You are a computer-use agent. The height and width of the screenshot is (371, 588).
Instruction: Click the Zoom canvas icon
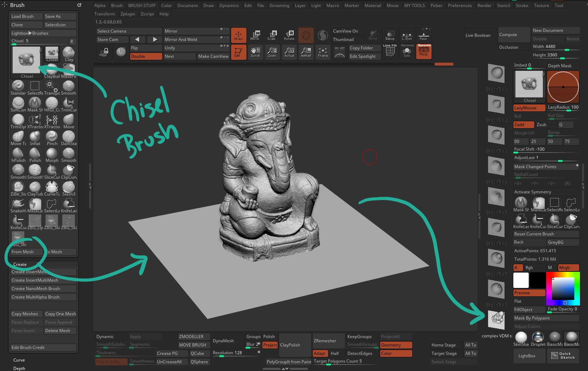click(x=272, y=52)
